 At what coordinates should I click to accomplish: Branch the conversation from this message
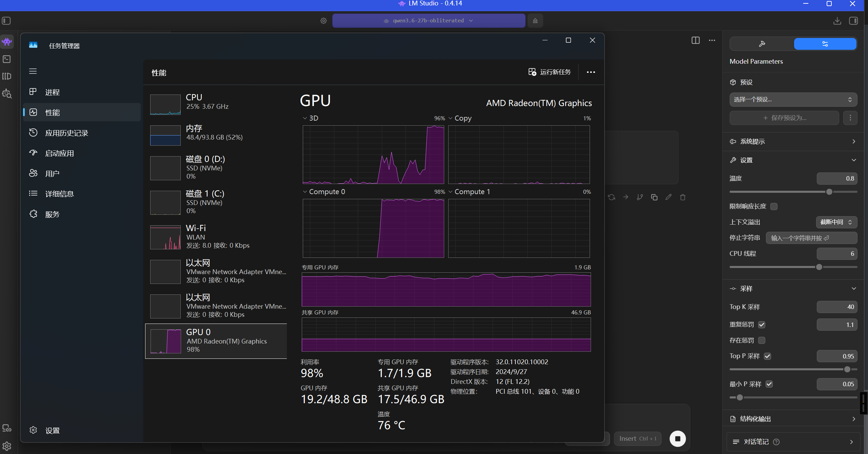pyautogui.click(x=640, y=197)
